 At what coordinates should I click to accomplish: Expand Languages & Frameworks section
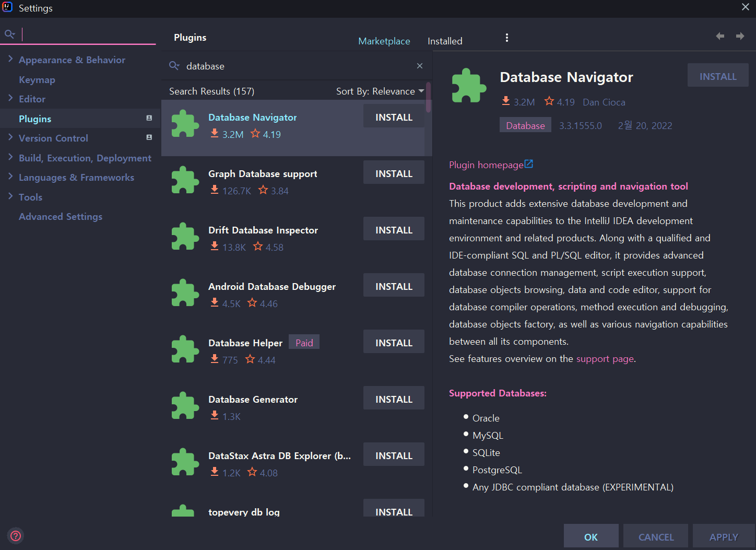[10, 177]
